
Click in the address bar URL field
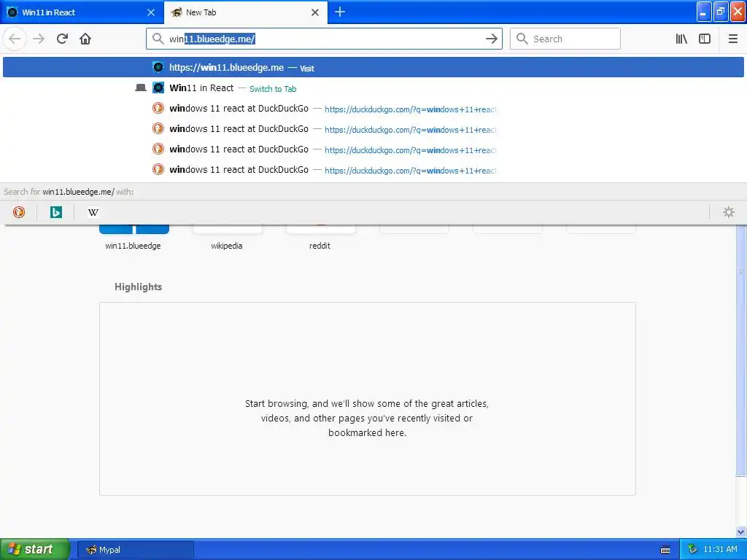click(324, 39)
